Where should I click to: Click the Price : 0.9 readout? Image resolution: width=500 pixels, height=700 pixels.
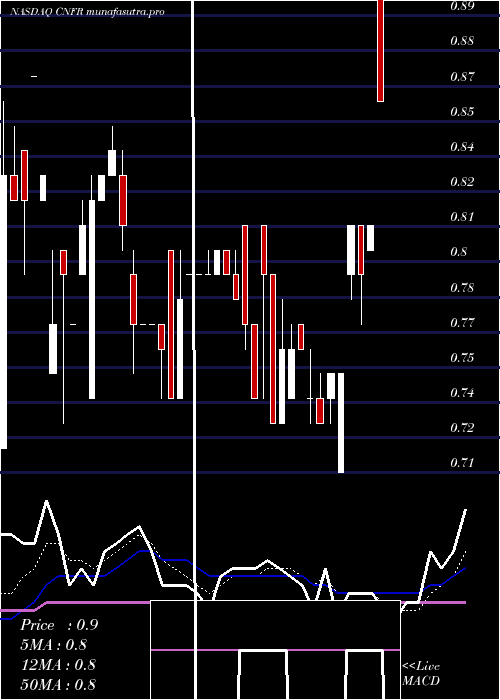59,625
